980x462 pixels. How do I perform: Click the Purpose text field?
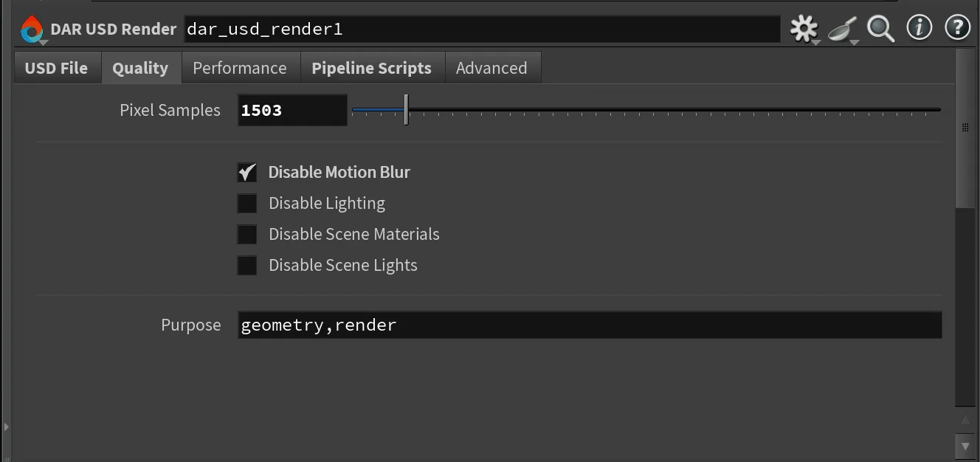517,325
